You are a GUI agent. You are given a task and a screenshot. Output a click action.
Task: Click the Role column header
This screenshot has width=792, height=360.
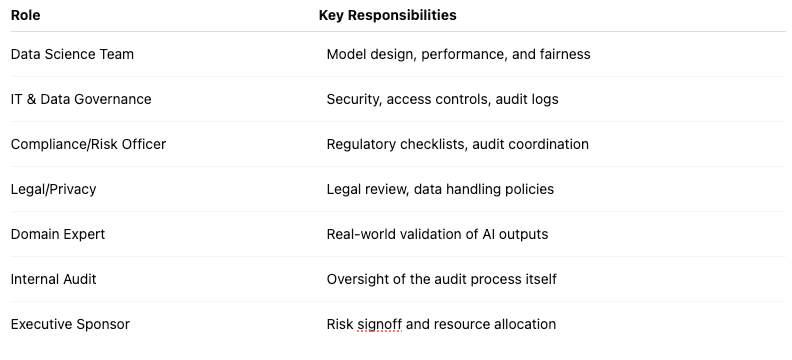pos(25,15)
